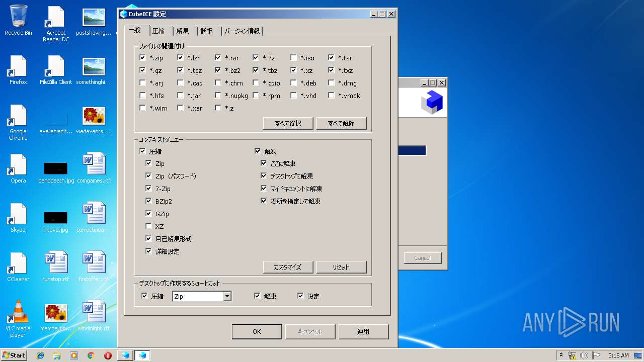
Task: Click the リセット button
Action: [341, 267]
